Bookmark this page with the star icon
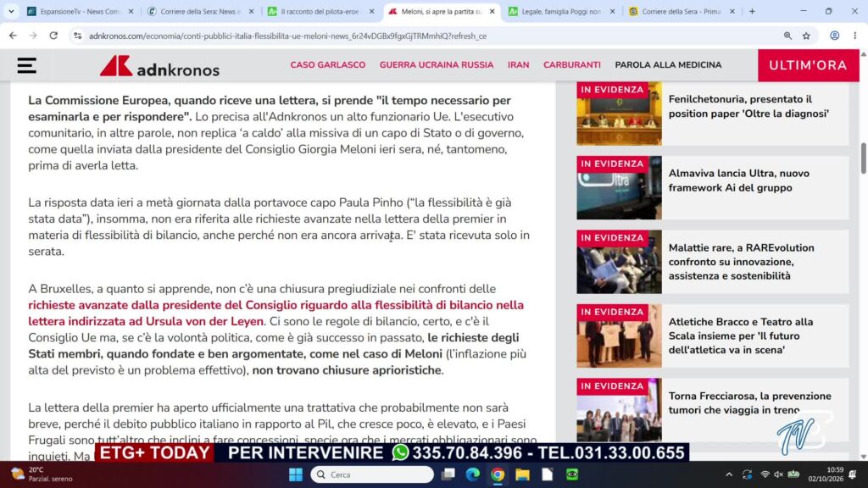The image size is (868, 488). 807,36
